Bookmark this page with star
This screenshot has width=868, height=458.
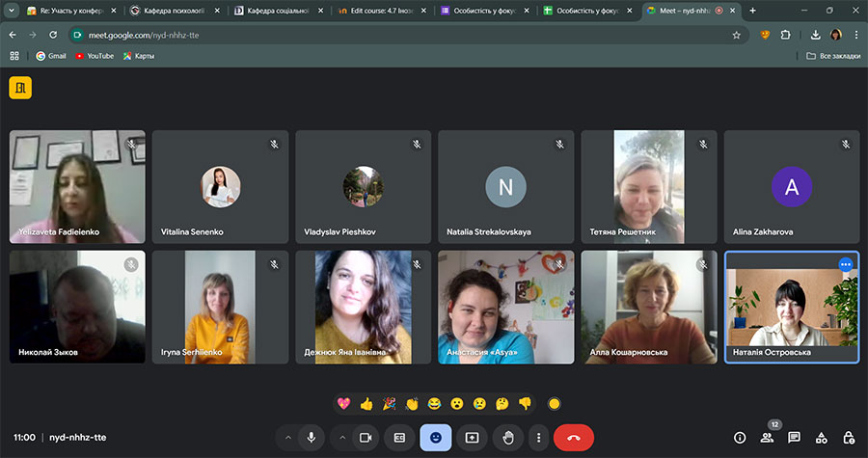(736, 35)
